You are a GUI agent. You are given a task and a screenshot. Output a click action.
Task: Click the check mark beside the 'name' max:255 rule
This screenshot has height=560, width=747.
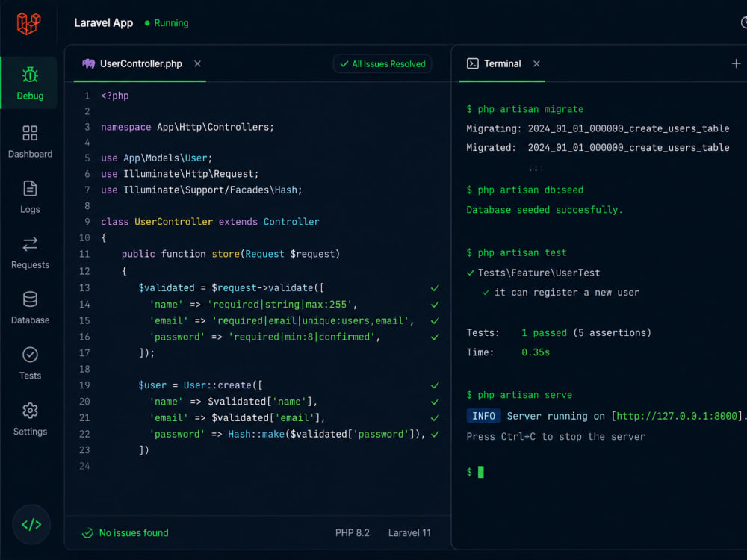click(x=435, y=305)
